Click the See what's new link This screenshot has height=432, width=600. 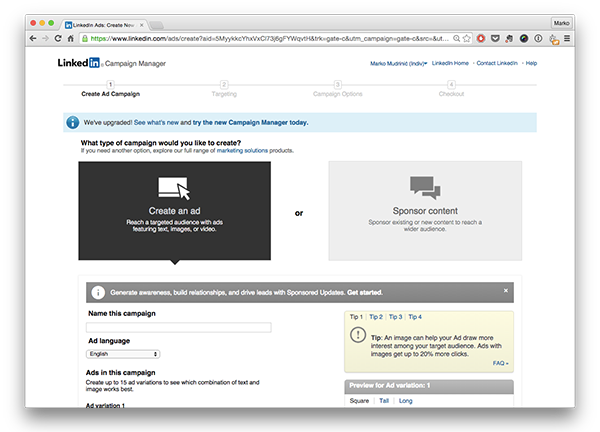coord(156,122)
